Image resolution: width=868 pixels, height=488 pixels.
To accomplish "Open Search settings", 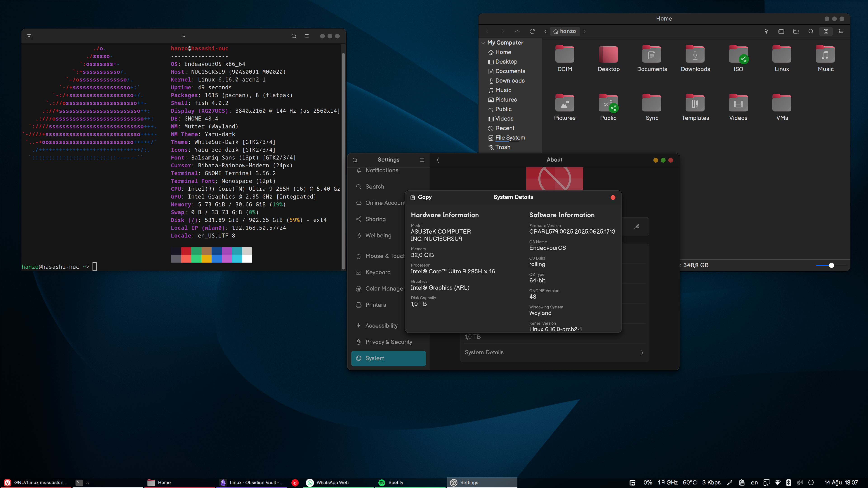I will (x=389, y=186).
